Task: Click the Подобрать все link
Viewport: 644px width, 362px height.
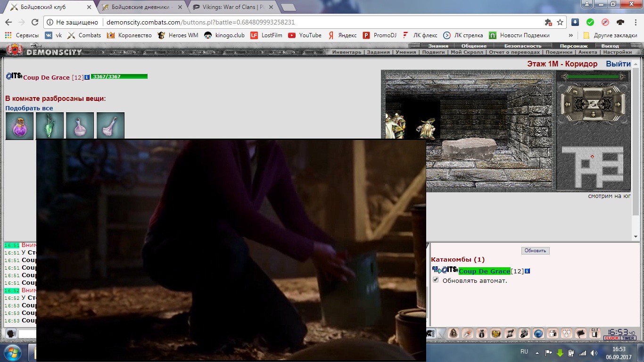Action: [29, 108]
